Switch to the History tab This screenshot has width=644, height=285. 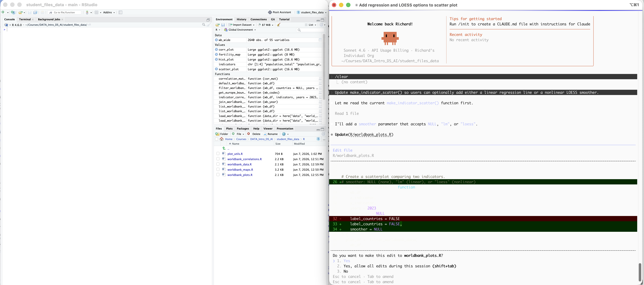pos(241,19)
